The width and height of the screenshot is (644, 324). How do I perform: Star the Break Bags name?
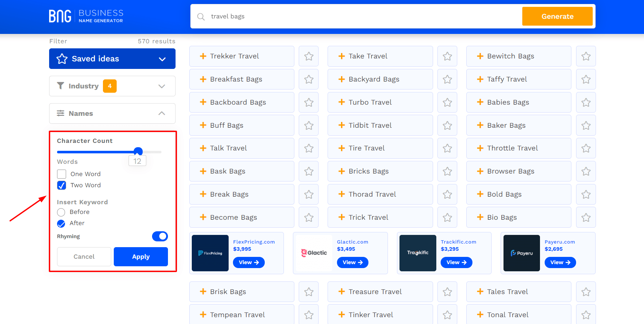[x=309, y=194]
